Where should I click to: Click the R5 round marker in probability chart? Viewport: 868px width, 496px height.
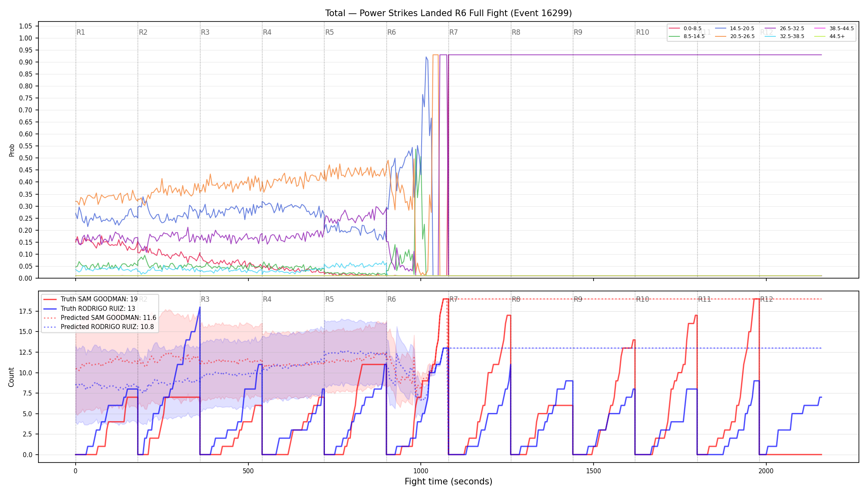(x=329, y=32)
